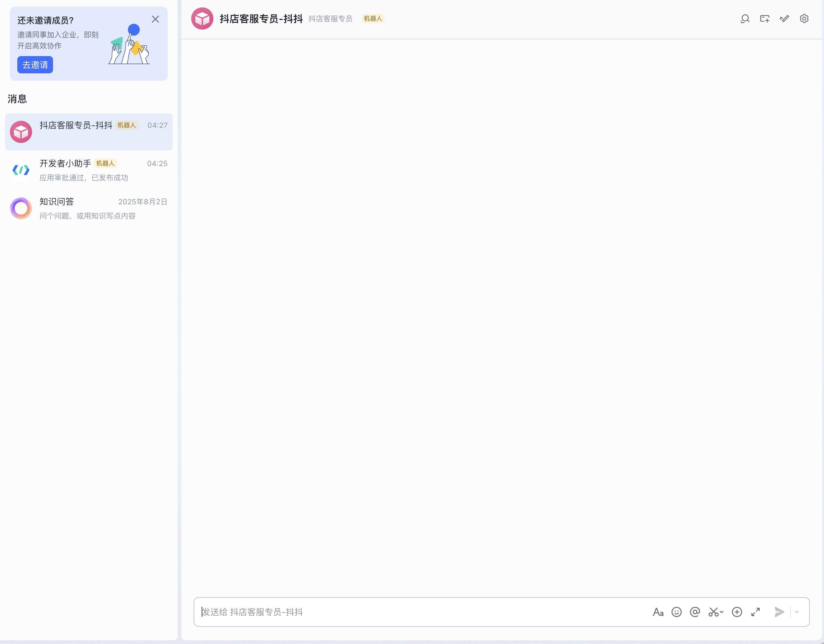Click the message input field

415,612
